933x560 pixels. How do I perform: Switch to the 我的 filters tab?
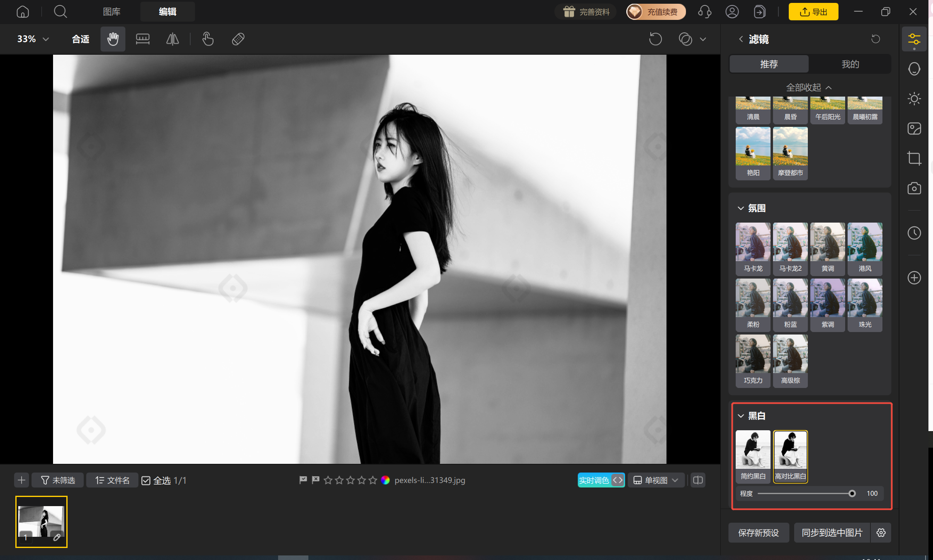tap(850, 64)
